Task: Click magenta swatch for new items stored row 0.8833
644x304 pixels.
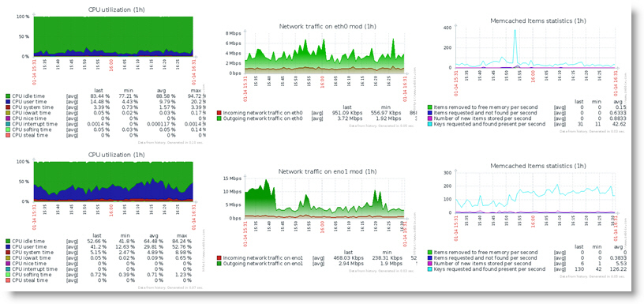Action: click(x=430, y=118)
